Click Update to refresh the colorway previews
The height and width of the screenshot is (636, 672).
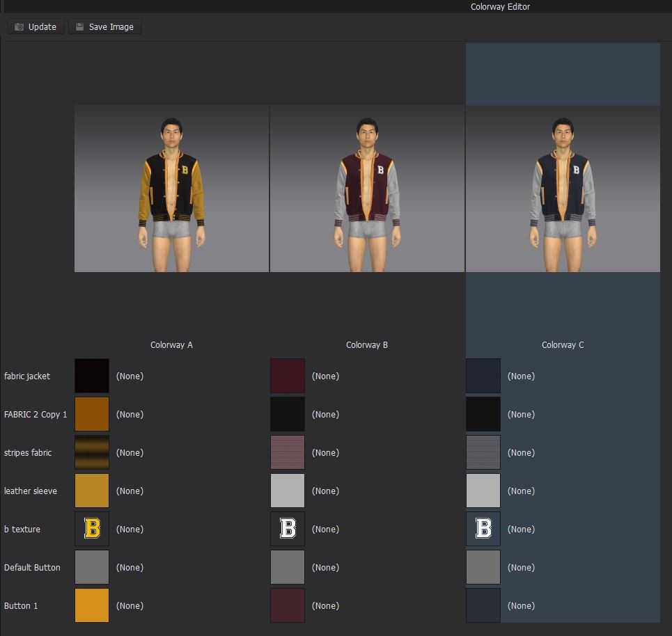pos(35,26)
